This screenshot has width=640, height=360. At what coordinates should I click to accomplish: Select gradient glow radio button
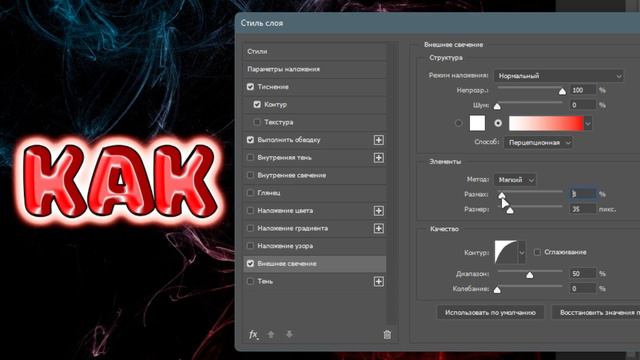[498, 123]
